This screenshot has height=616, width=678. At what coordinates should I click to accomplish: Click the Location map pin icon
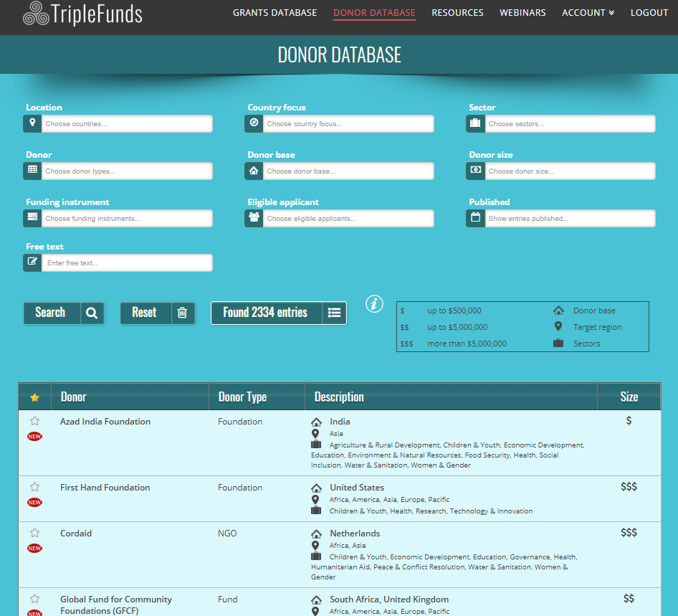(x=32, y=123)
